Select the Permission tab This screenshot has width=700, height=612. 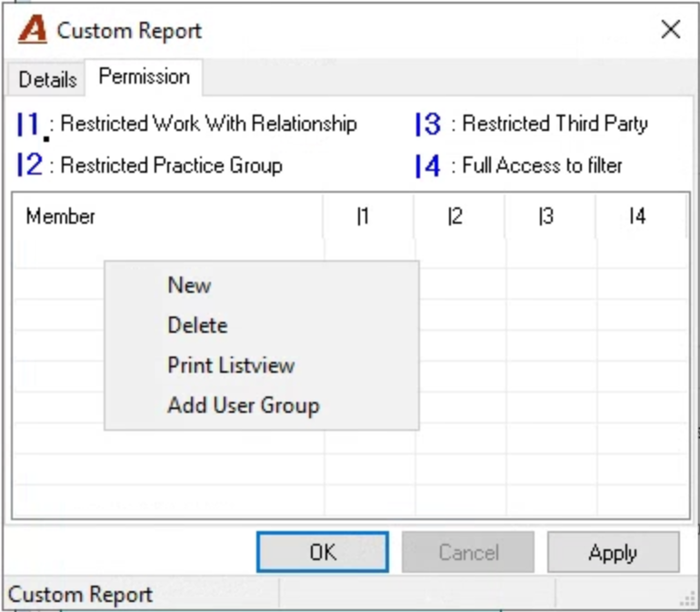[144, 76]
